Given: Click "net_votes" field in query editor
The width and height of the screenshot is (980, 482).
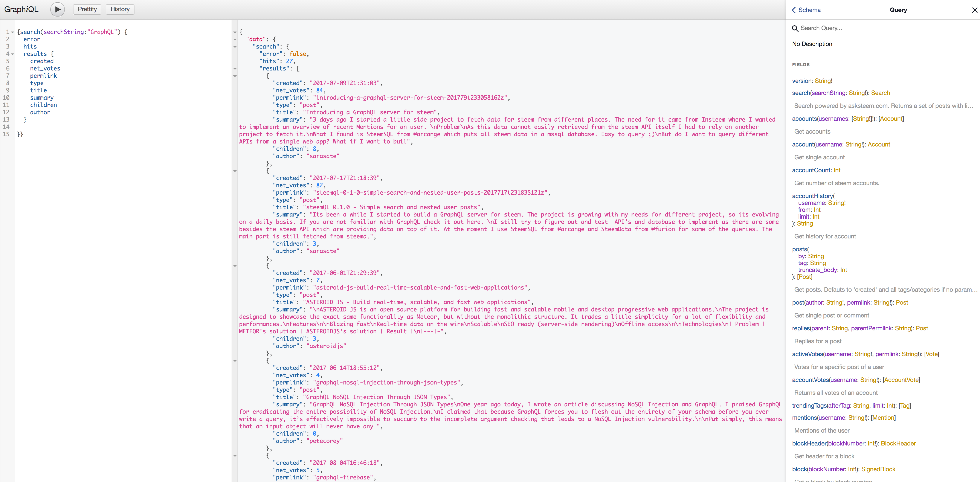Looking at the screenshot, I should pyautogui.click(x=45, y=69).
